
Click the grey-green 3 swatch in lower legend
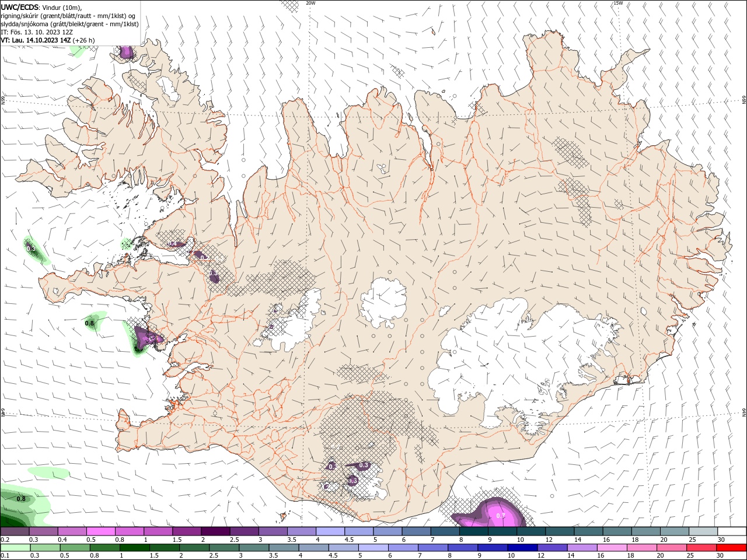coord(254,548)
